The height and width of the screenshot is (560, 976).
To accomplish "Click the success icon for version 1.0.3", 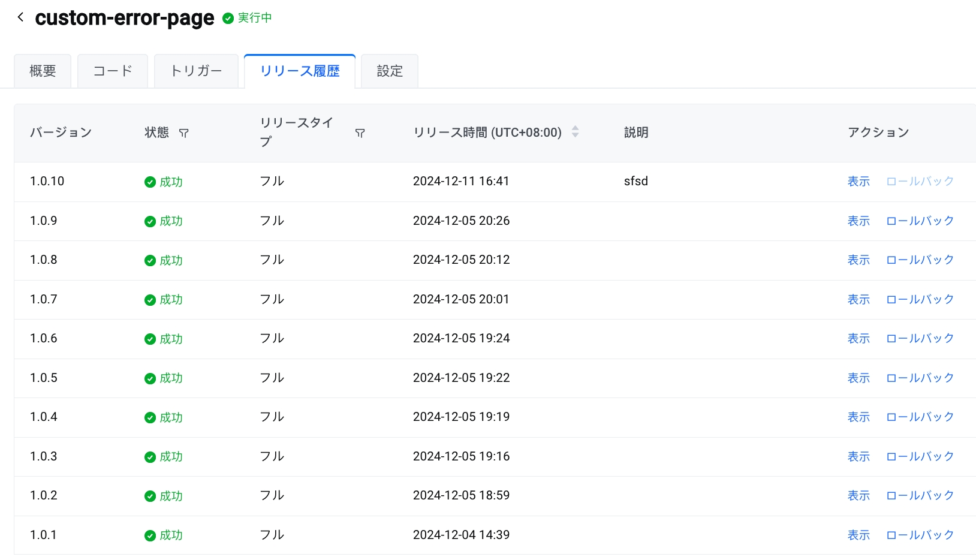I will pyautogui.click(x=150, y=457).
